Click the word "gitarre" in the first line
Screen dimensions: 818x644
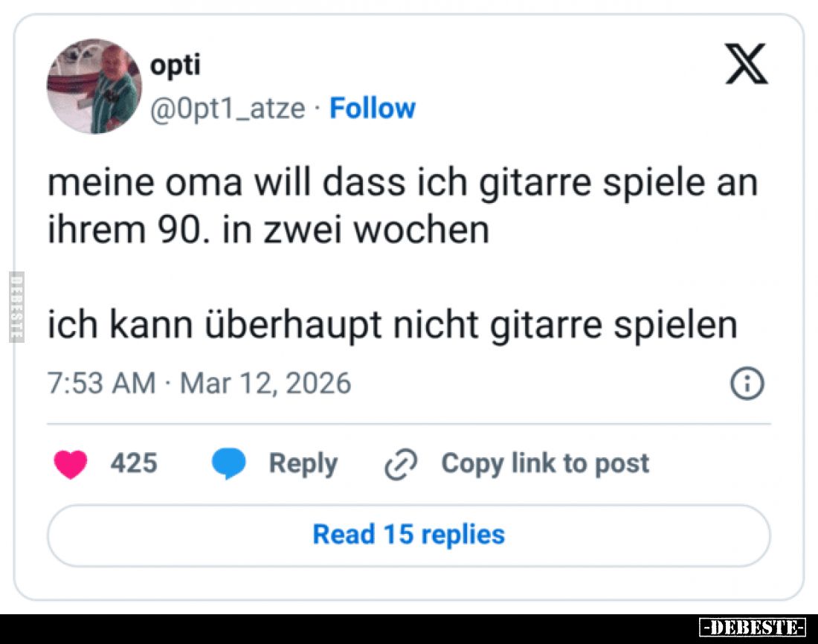534,184
